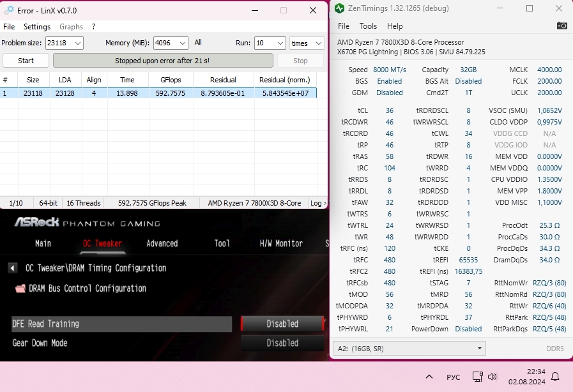Click the 592.7575 GFlops cell
573x392 pixels.
[x=171, y=93]
